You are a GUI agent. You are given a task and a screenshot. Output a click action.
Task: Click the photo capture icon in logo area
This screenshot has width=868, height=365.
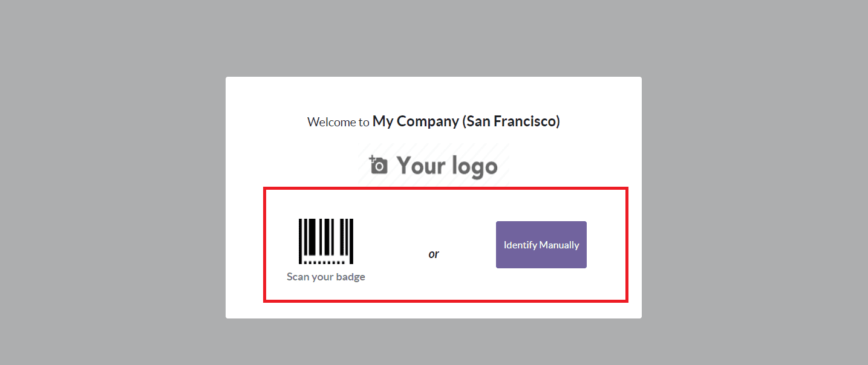tap(378, 164)
